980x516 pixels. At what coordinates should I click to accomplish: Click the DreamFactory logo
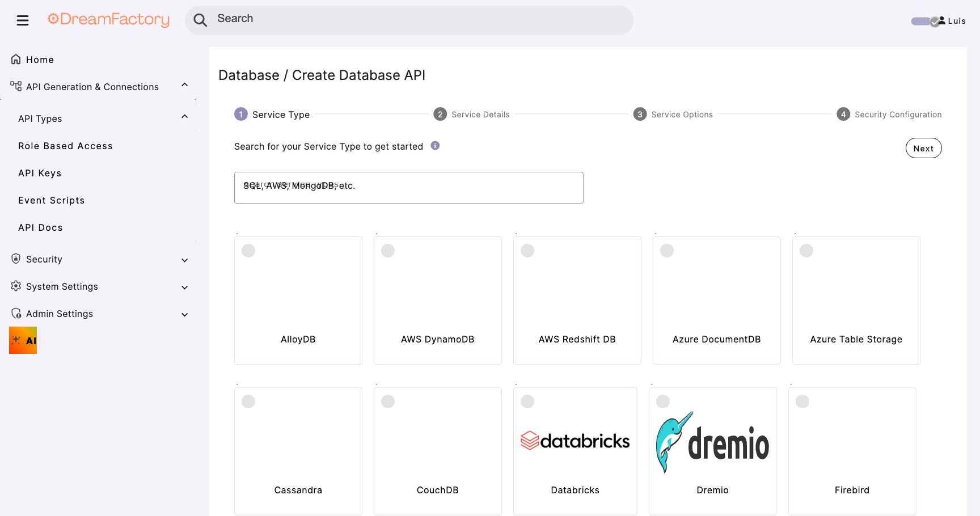108,19
